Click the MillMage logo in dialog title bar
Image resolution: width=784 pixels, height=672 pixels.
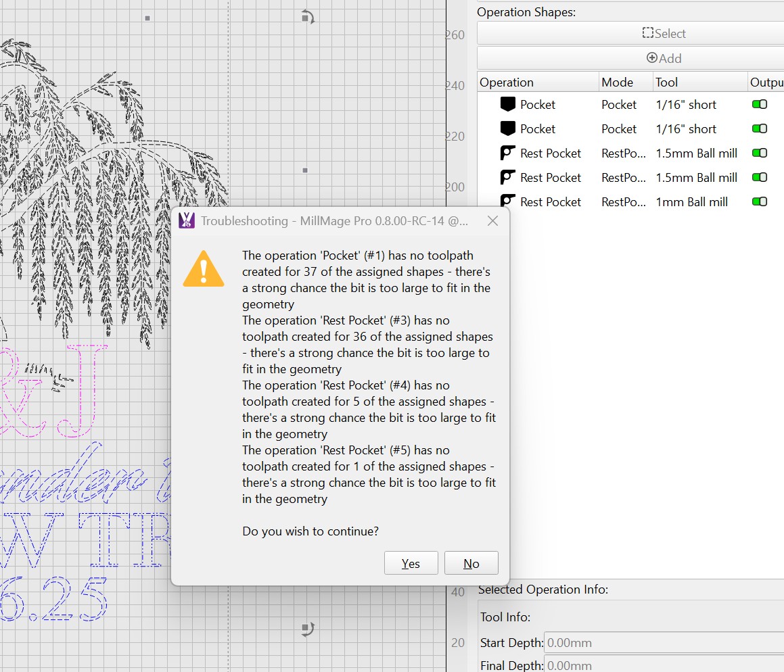tap(187, 221)
